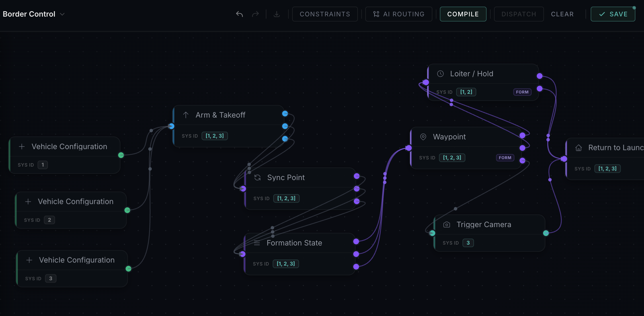
Task: Click the download icon in toolbar
Action: point(277,14)
